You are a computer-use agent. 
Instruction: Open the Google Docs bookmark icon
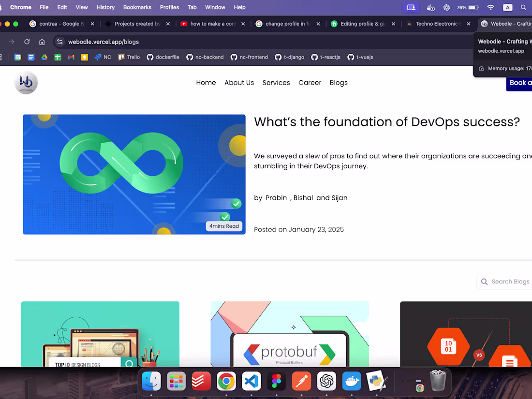click(x=31, y=57)
